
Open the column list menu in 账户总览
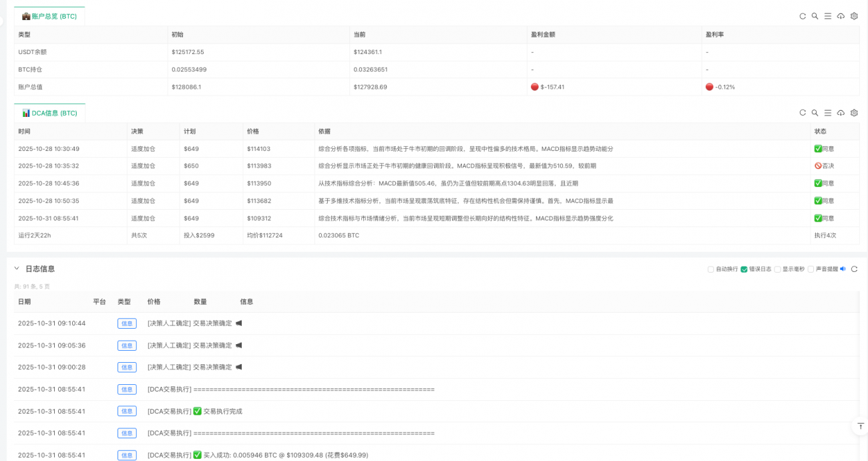tap(828, 16)
